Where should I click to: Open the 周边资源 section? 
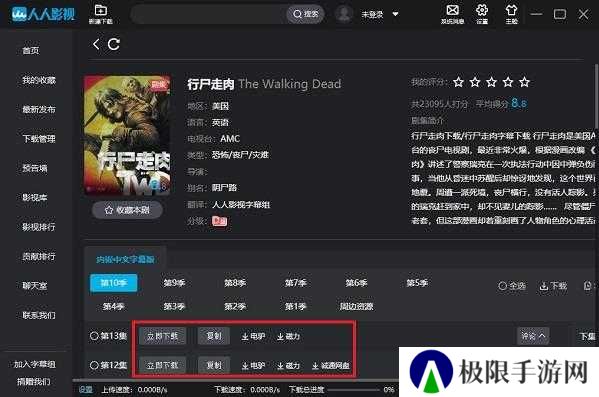point(356,306)
